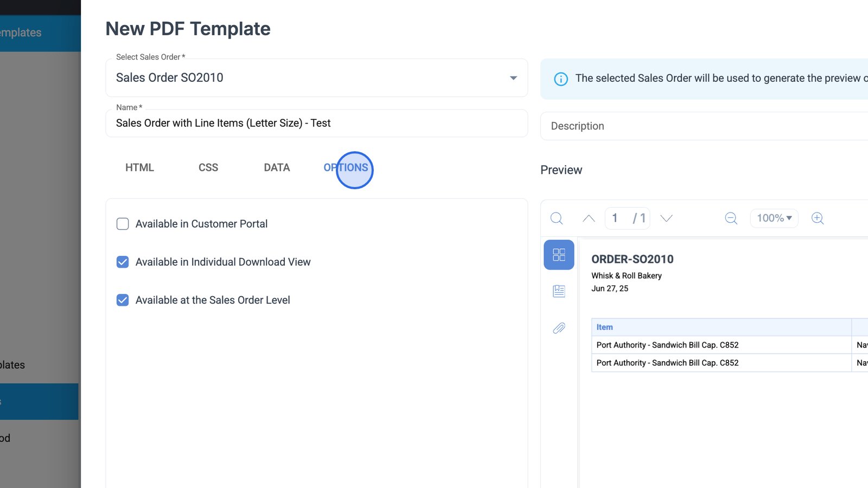The height and width of the screenshot is (488, 868).
Task: Switch to the HTML tab
Action: (x=139, y=168)
